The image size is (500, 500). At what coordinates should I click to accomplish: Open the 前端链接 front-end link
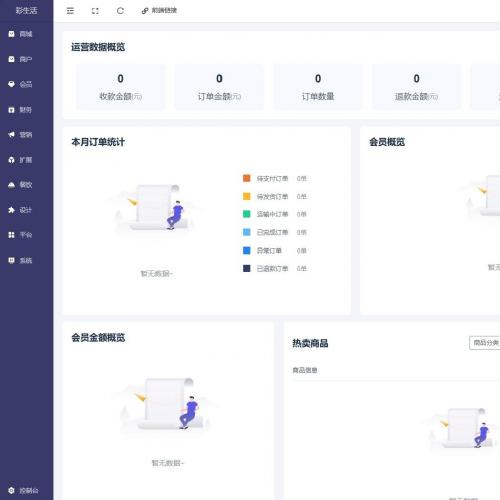pyautogui.click(x=159, y=11)
